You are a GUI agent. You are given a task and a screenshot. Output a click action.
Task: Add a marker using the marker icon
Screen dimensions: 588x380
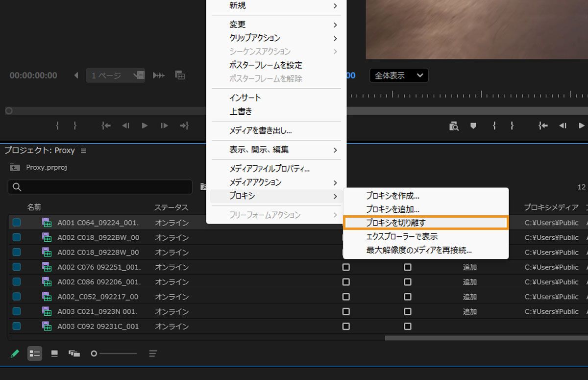[473, 126]
